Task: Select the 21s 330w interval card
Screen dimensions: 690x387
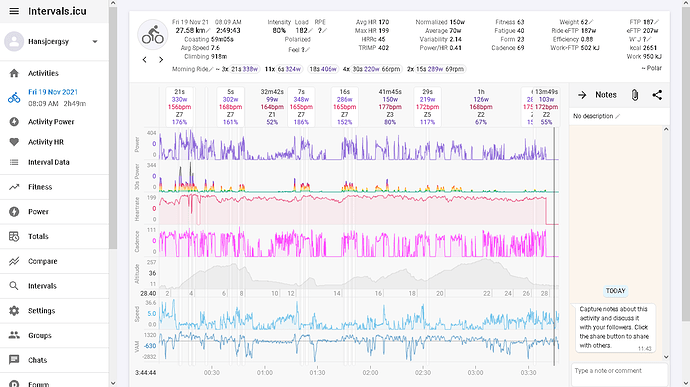Action: click(179, 107)
